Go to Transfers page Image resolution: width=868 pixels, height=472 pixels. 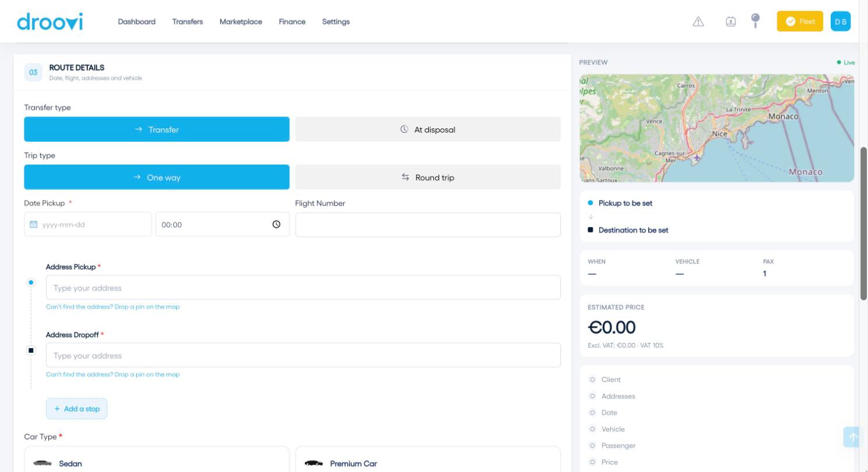(187, 22)
